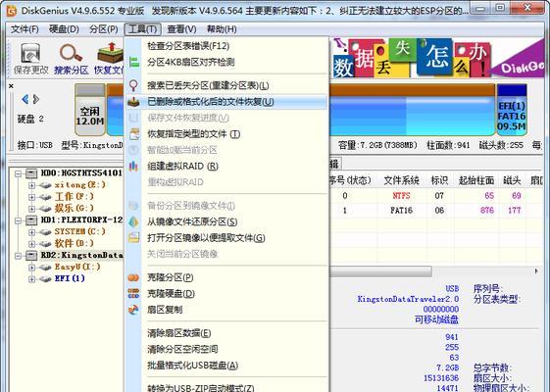
Task: Click the scrollbar right arrow under partition table
Action: click(536, 271)
